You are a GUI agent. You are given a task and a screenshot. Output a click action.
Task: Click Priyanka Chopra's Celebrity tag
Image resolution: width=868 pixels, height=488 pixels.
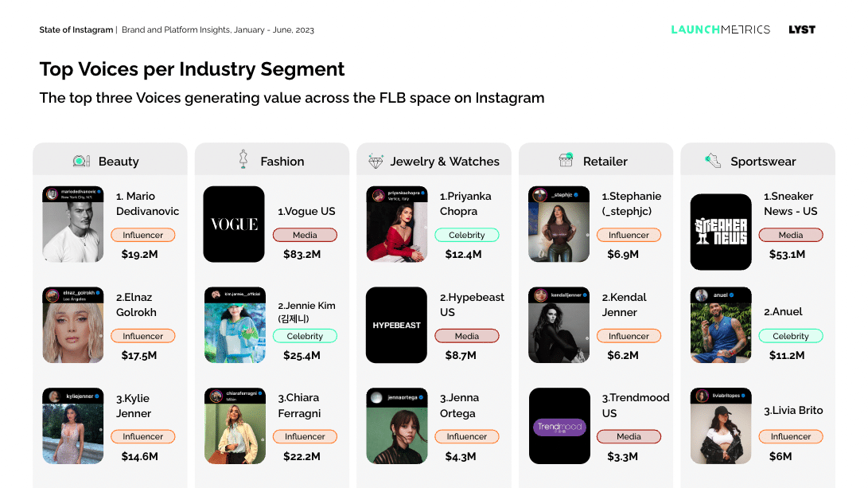pos(467,235)
